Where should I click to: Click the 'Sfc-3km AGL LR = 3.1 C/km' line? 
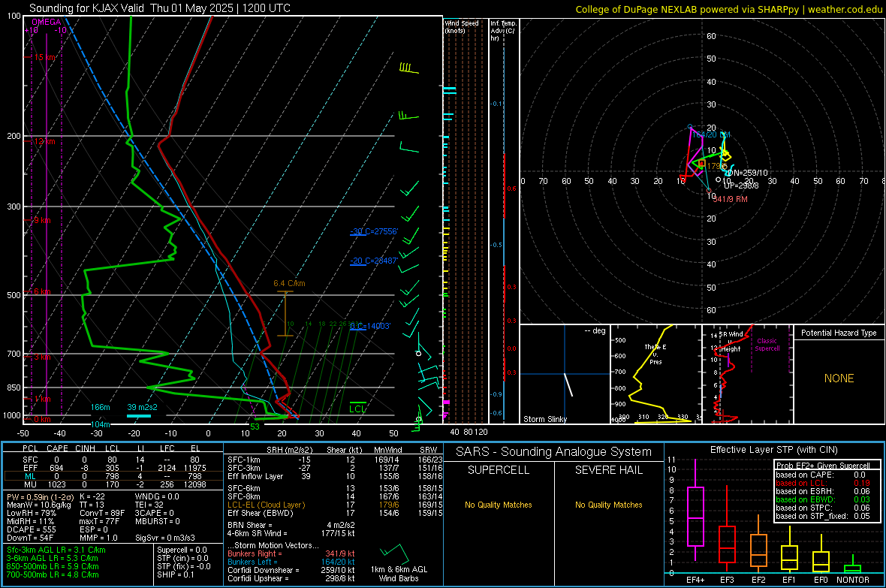click(x=56, y=550)
